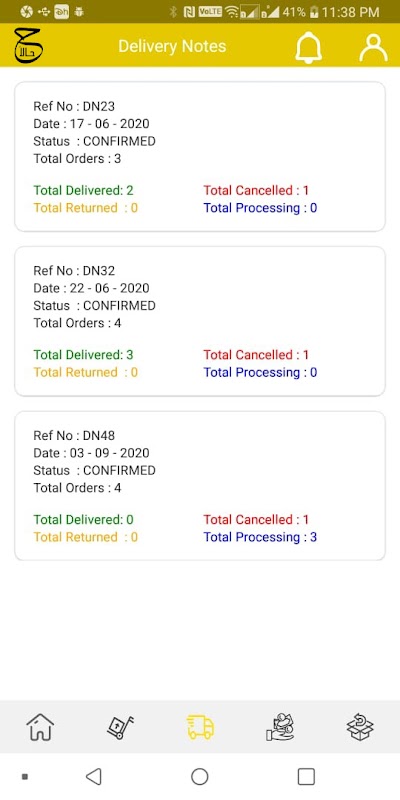Tap the battery indicator in status bar
The image size is (400, 800).
314,12
